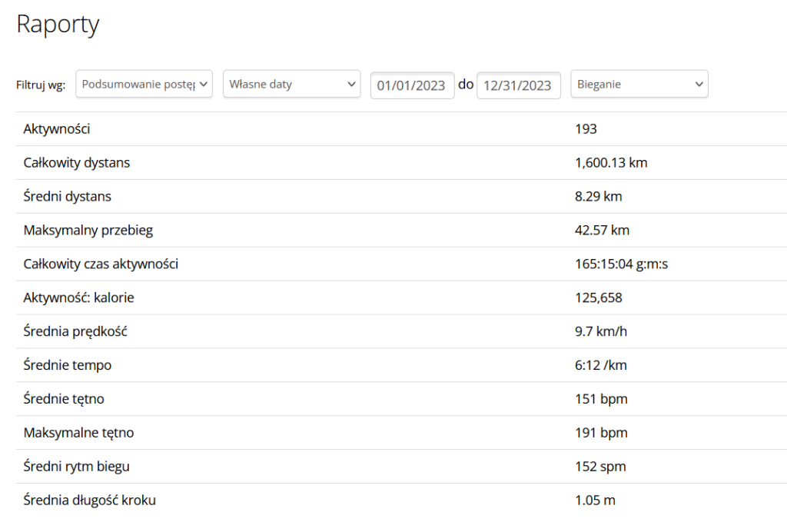
Task: Click the "Raporty" page heading
Action: tap(58, 25)
